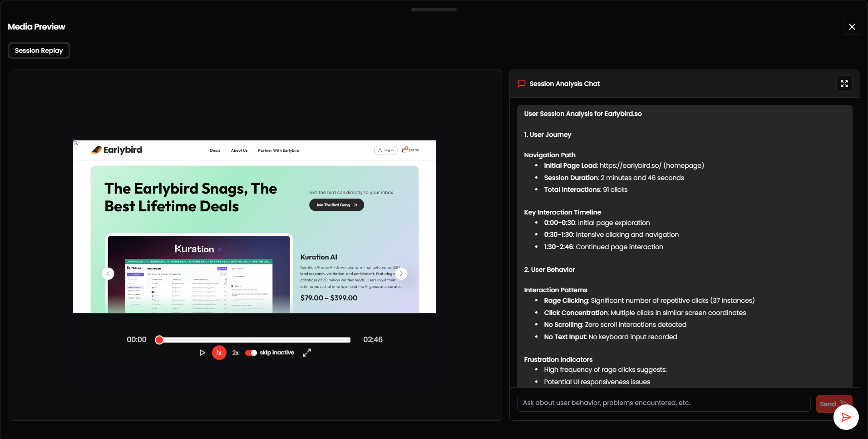The width and height of the screenshot is (868, 439).
Task: Set playback speed to 1x
Action: [219, 353]
